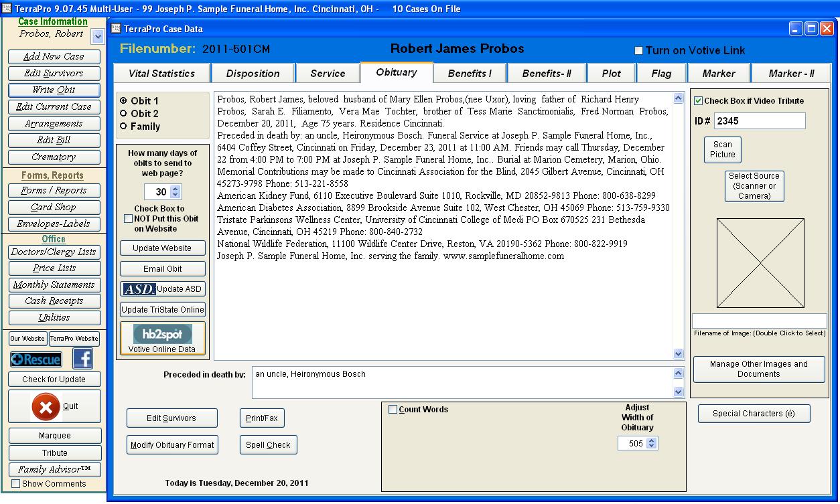Open the Crematory button
The height and width of the screenshot is (504, 840).
click(54, 157)
